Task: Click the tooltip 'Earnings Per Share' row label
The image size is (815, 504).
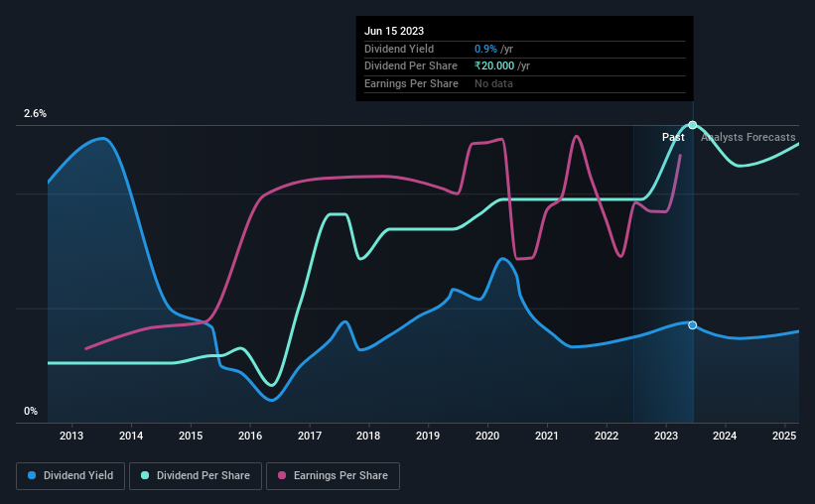Action: (411, 83)
